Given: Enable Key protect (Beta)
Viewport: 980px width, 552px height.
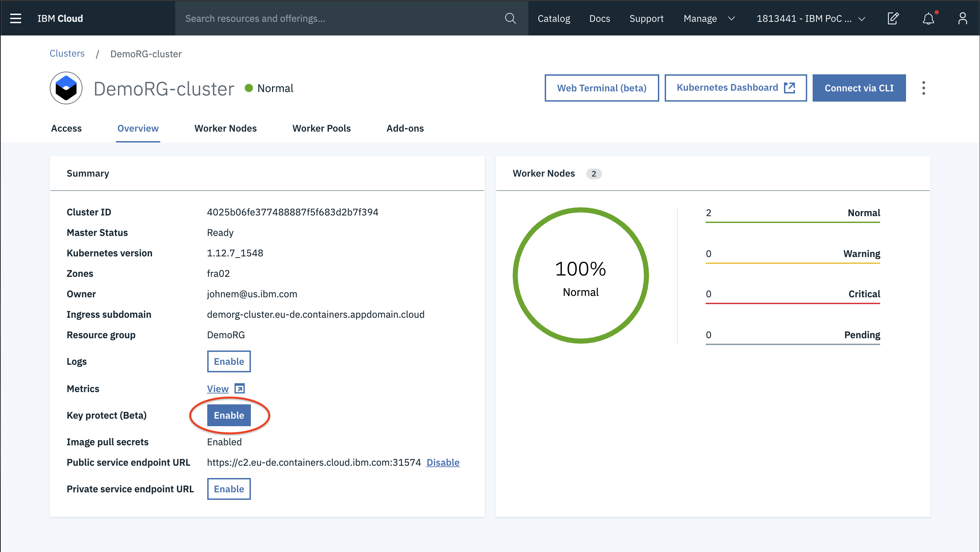Looking at the screenshot, I should tap(229, 415).
